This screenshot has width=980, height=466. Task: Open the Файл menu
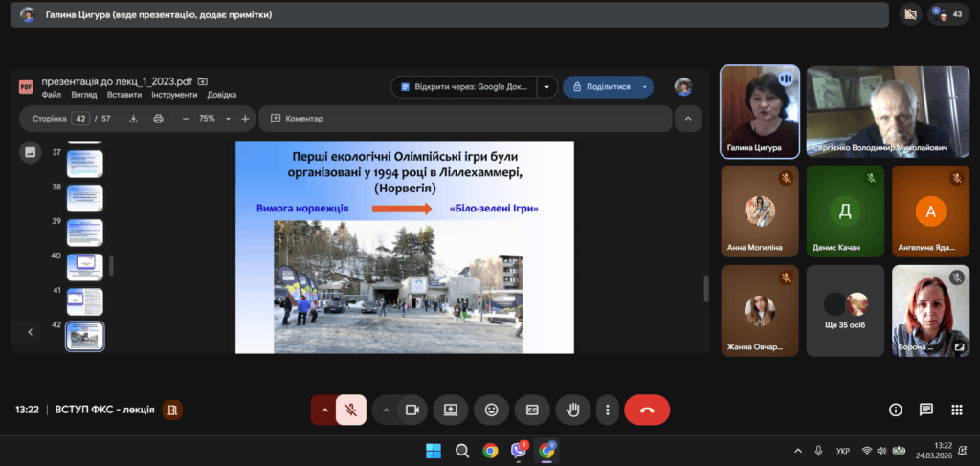[52, 95]
